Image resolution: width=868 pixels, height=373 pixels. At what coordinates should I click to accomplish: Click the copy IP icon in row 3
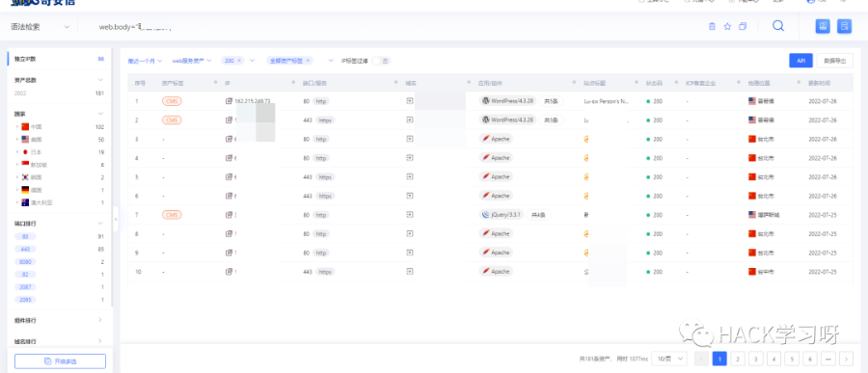coord(230,139)
